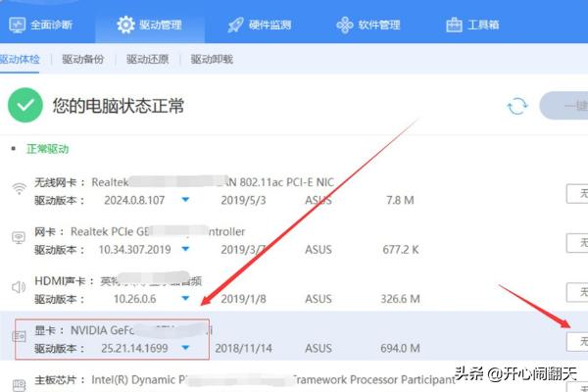Click ASUS vendor in the 显卡 row

[x=318, y=348]
